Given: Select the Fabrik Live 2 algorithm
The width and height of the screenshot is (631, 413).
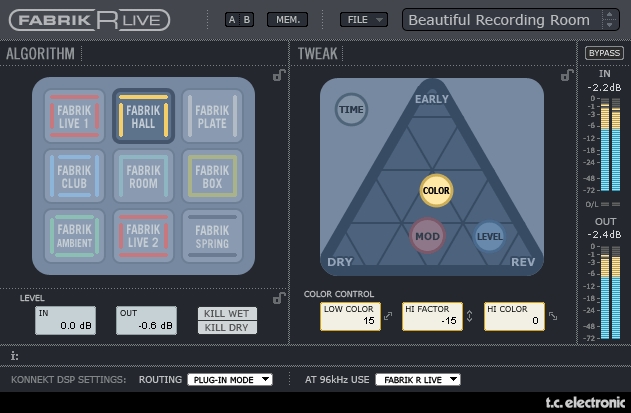Looking at the screenshot, I should (x=143, y=236).
